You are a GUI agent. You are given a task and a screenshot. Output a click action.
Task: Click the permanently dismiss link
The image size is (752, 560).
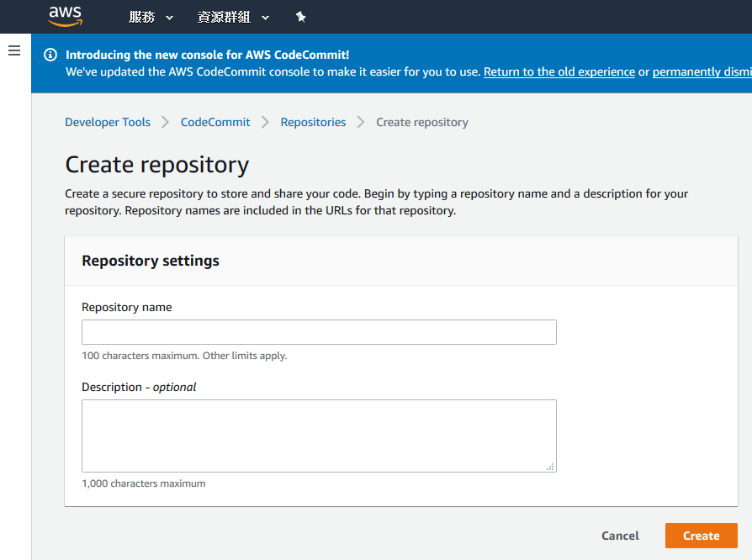702,72
